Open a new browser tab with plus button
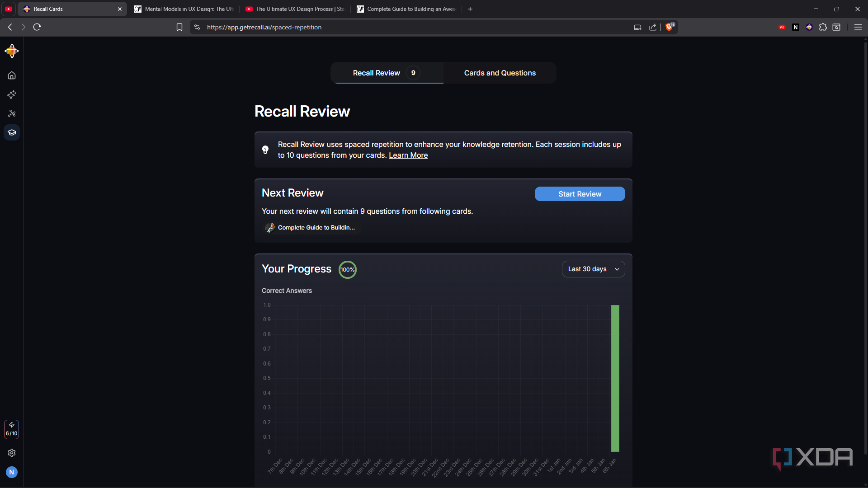The height and width of the screenshot is (488, 868). (x=470, y=9)
